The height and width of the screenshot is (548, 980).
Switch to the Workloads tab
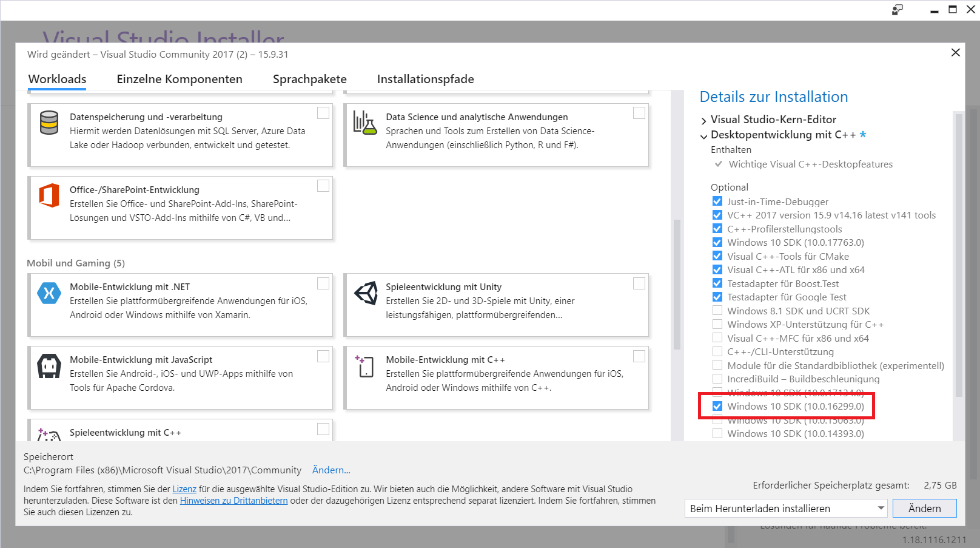[57, 79]
